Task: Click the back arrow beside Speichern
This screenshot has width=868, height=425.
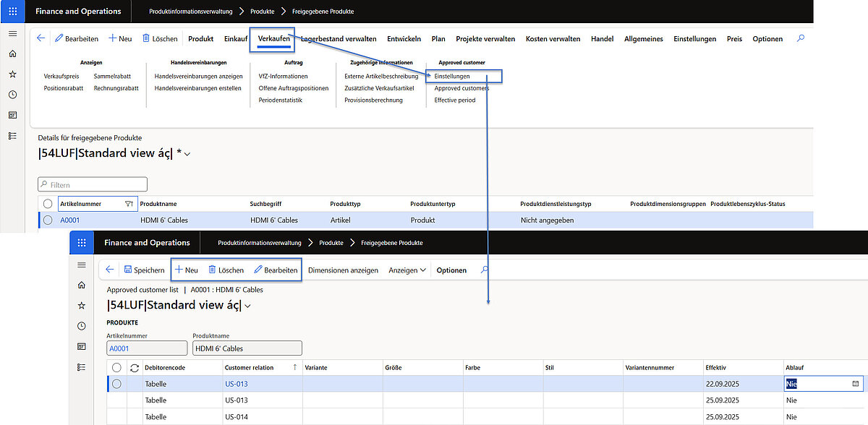Action: click(110, 270)
